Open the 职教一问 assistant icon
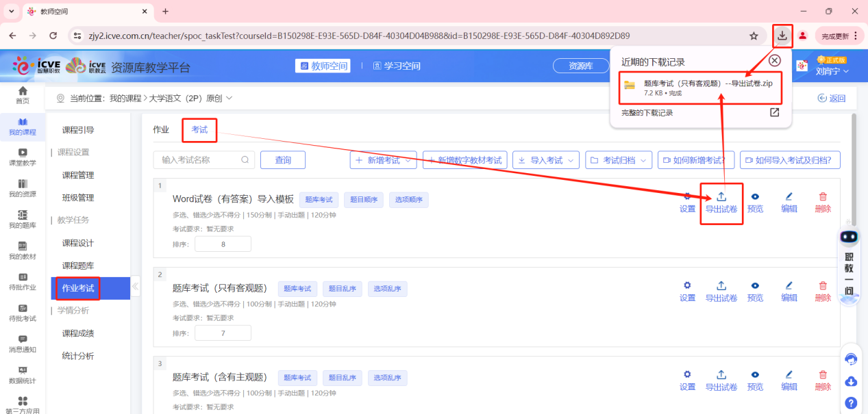This screenshot has width=868, height=414. [x=848, y=236]
